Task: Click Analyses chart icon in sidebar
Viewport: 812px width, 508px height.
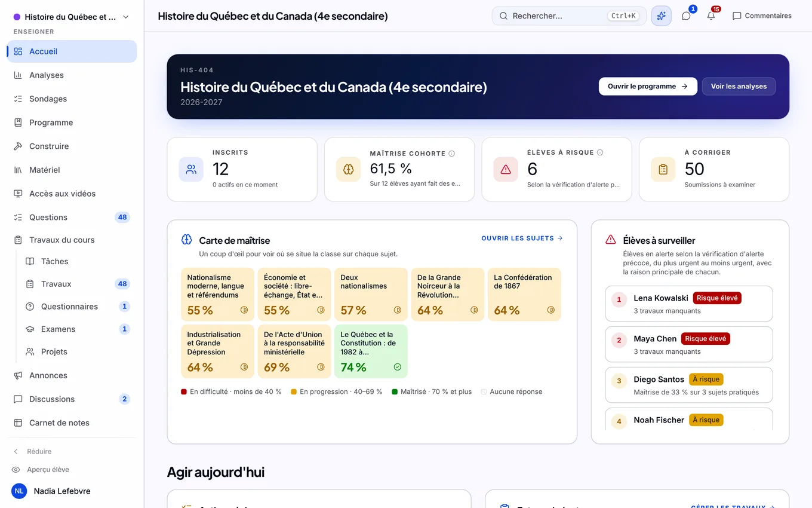Action: 18,75
